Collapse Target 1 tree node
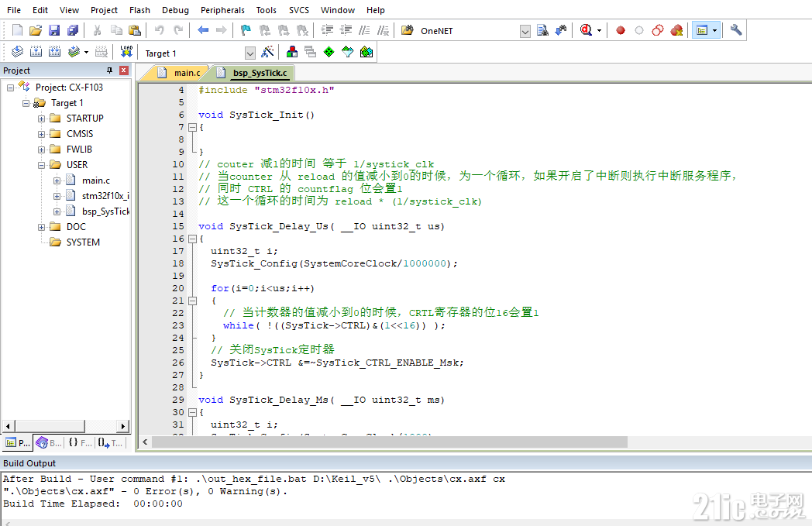The width and height of the screenshot is (812, 526). tap(26, 103)
